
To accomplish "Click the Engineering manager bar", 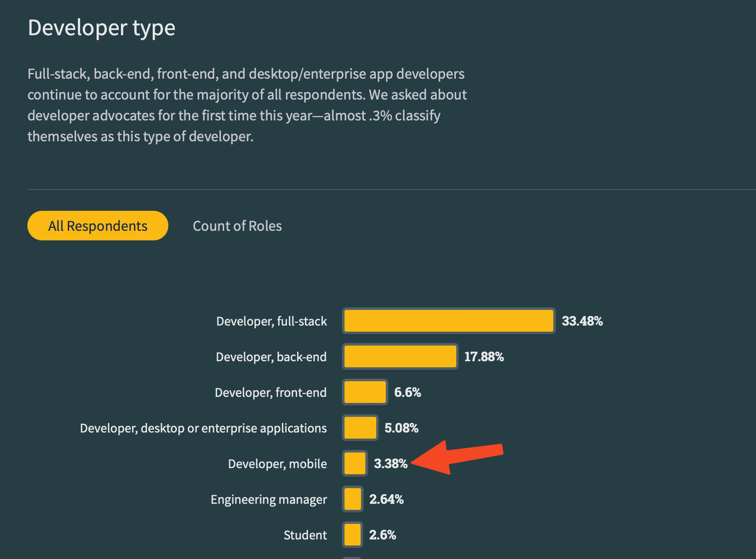I will point(352,499).
